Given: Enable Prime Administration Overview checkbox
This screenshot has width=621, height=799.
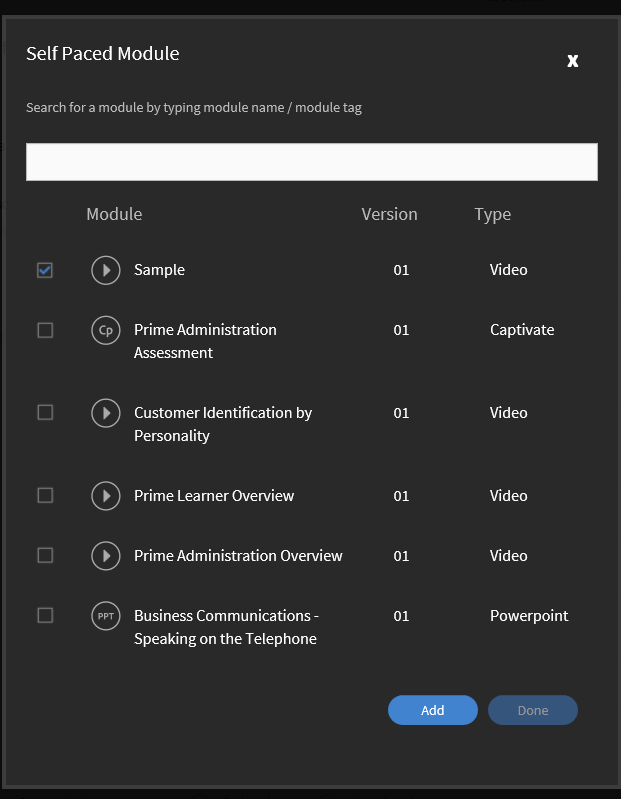Looking at the screenshot, I should coord(45,555).
